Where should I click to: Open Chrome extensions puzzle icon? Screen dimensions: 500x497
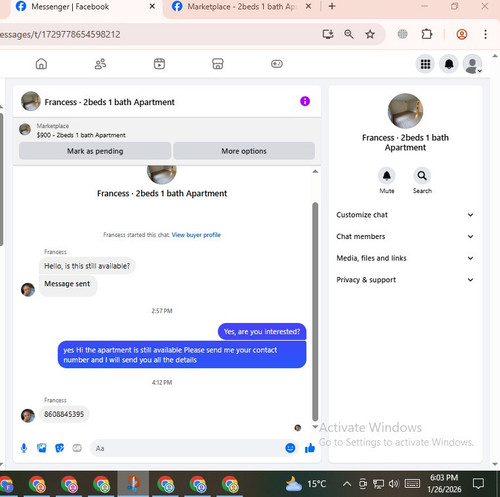(x=427, y=34)
